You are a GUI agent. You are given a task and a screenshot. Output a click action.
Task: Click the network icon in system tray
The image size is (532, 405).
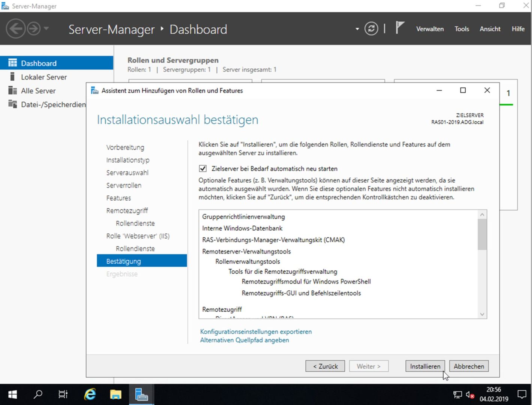pyautogui.click(x=457, y=394)
